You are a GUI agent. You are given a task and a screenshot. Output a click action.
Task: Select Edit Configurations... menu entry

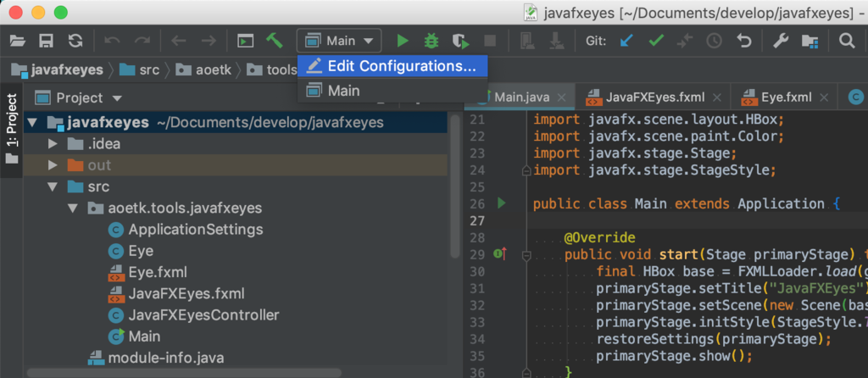392,66
